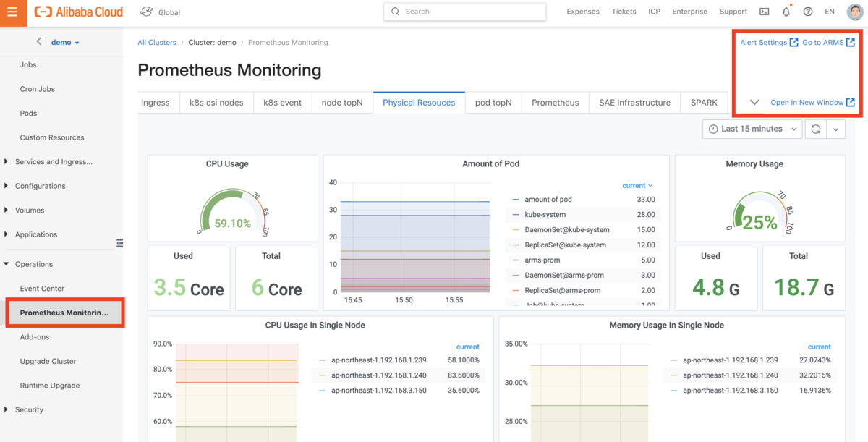
Task: Expand more tabs with the down chevron
Action: pyautogui.click(x=754, y=102)
